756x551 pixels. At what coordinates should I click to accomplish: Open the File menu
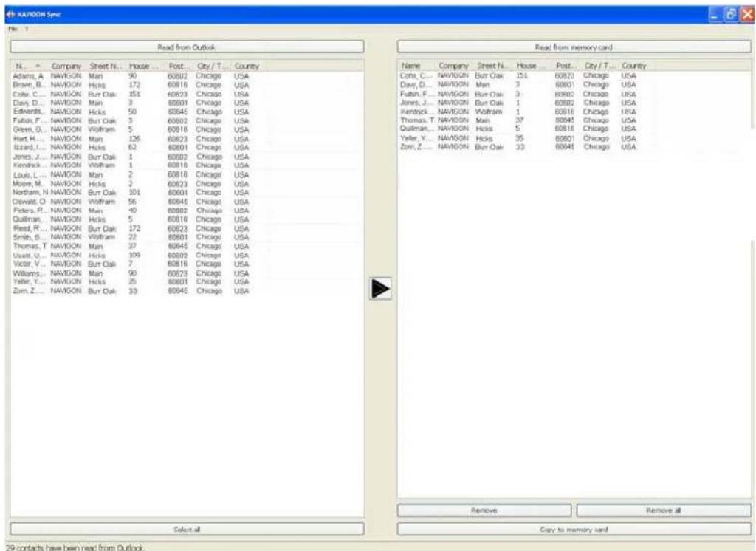point(13,29)
